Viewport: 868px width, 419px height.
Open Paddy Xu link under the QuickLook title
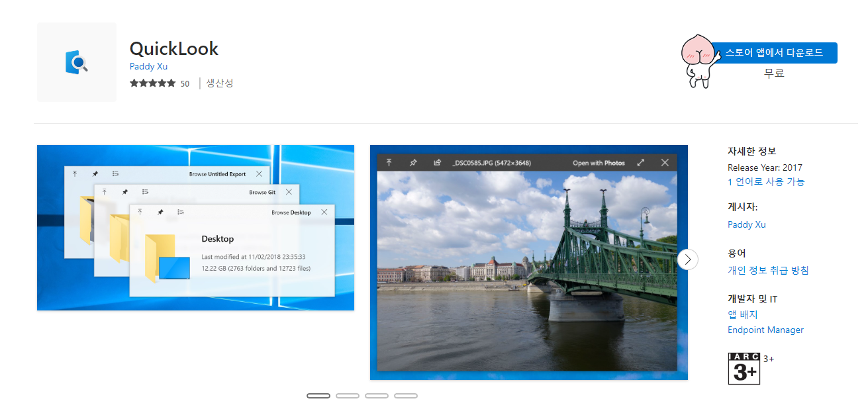click(x=148, y=66)
